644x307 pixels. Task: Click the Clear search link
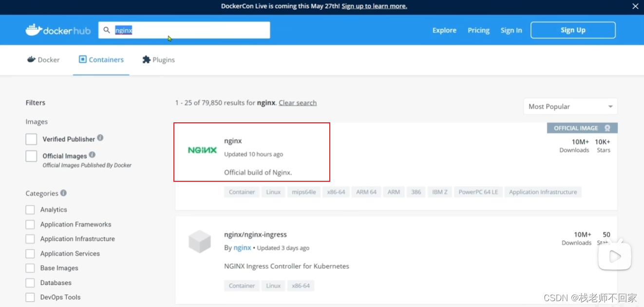298,103
